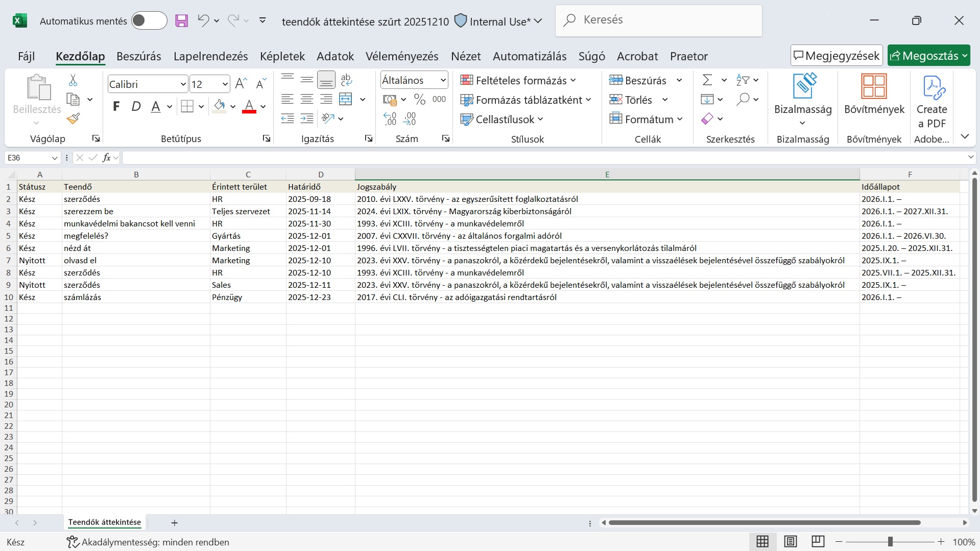Center align text horizontally

pyautogui.click(x=306, y=100)
